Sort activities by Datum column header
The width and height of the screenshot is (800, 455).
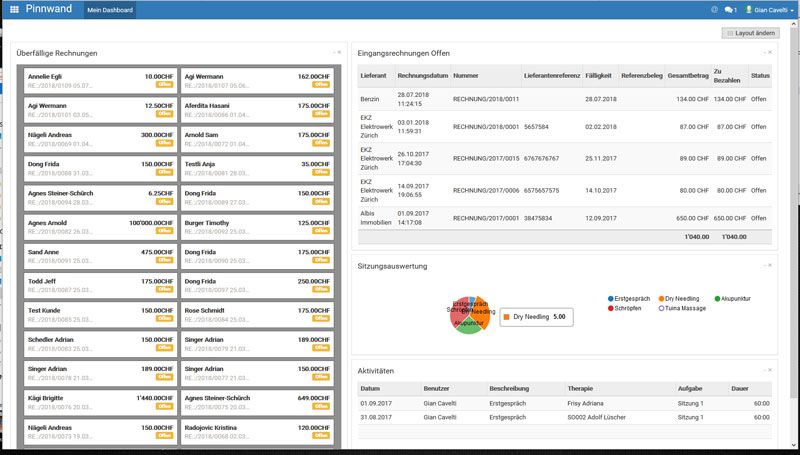pyautogui.click(x=370, y=389)
